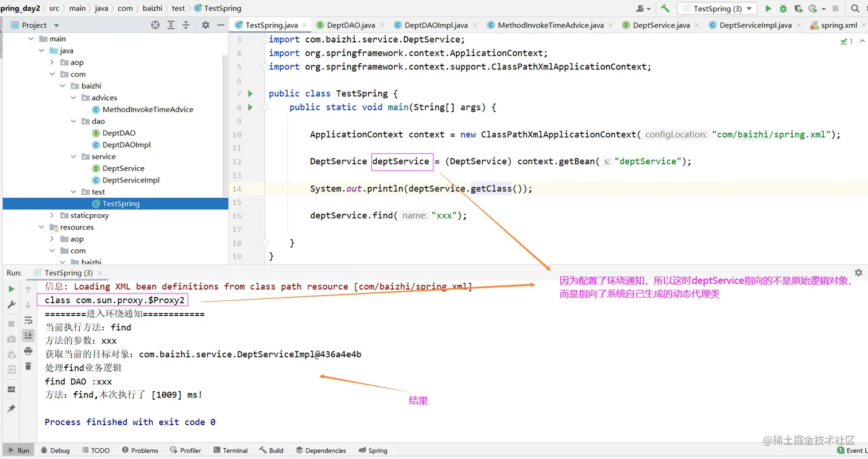Toggle soft-wrap in the Run console
This screenshot has height=459, width=868.
point(28,321)
